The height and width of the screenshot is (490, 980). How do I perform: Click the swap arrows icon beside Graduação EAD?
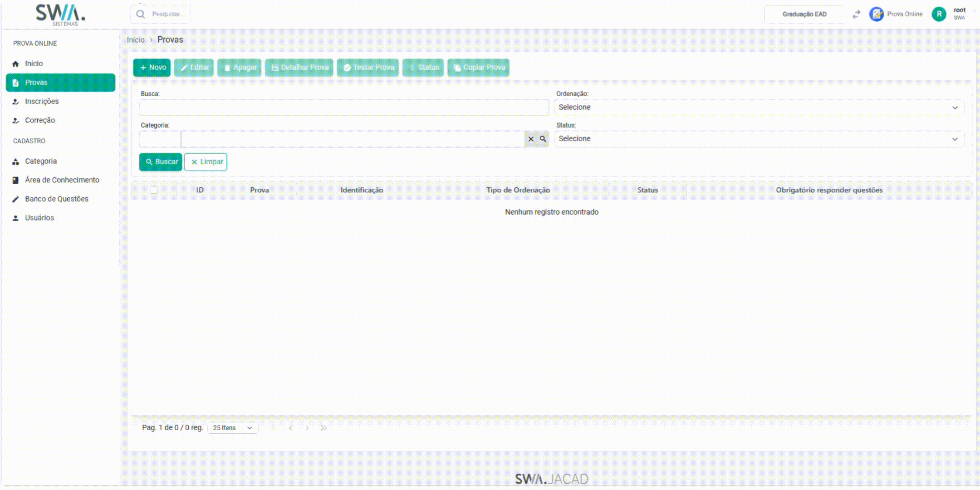[856, 15]
